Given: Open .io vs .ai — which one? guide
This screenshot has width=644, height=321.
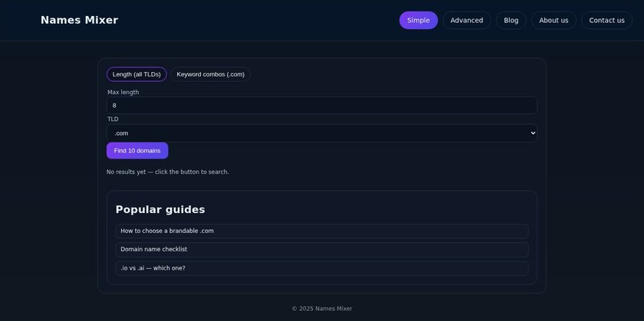Looking at the screenshot, I should 321,268.
